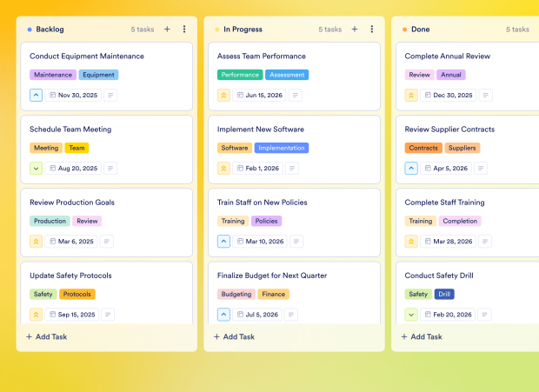
Task: Click the blue Assessment tag
Action: point(287,75)
